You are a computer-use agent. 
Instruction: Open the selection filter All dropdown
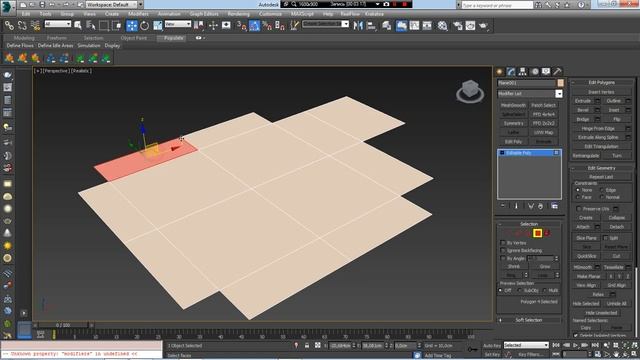click(58, 24)
